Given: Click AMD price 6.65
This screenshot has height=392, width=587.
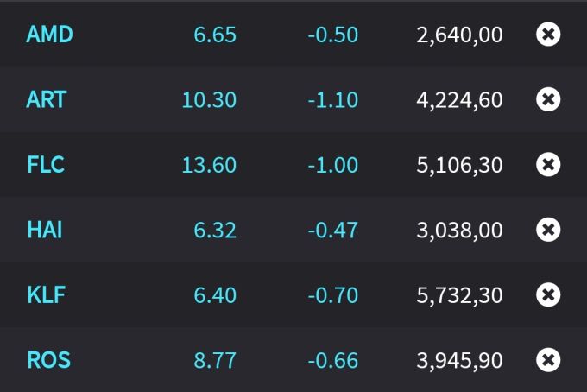Looking at the screenshot, I should 215,35.
